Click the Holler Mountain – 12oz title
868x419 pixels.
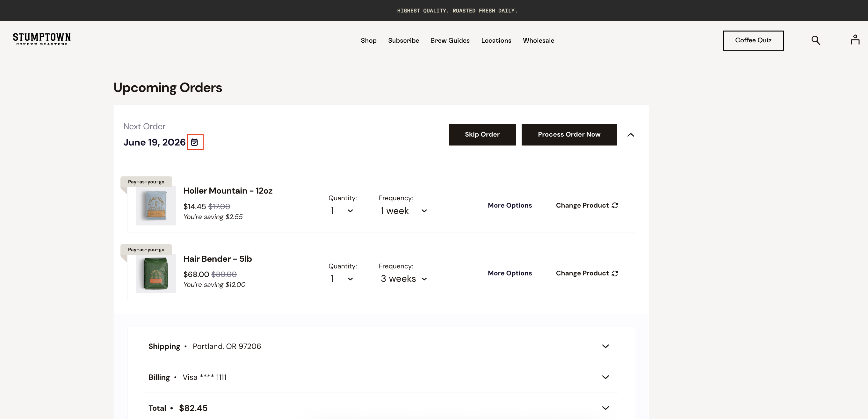point(228,191)
